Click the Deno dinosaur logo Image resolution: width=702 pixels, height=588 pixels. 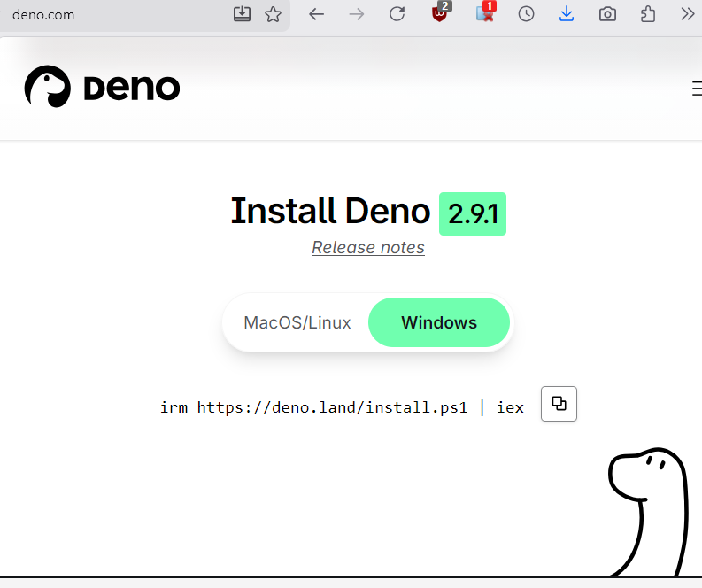coord(48,87)
